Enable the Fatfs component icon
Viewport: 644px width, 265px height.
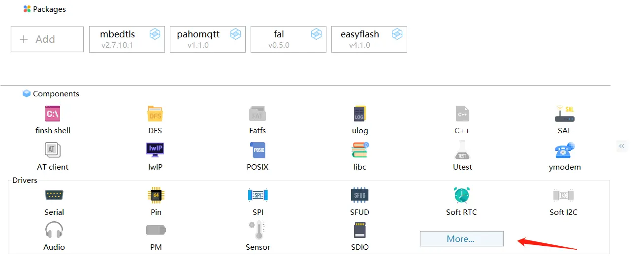(x=257, y=114)
